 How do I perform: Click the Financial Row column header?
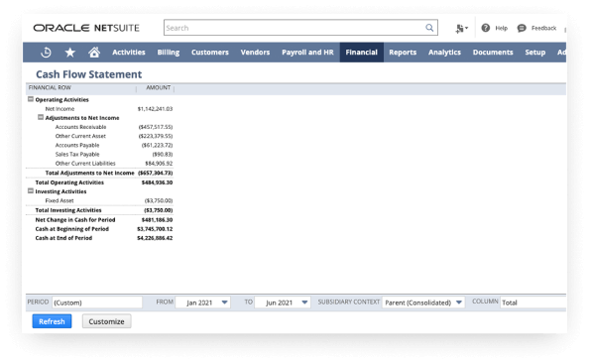pyautogui.click(x=50, y=87)
